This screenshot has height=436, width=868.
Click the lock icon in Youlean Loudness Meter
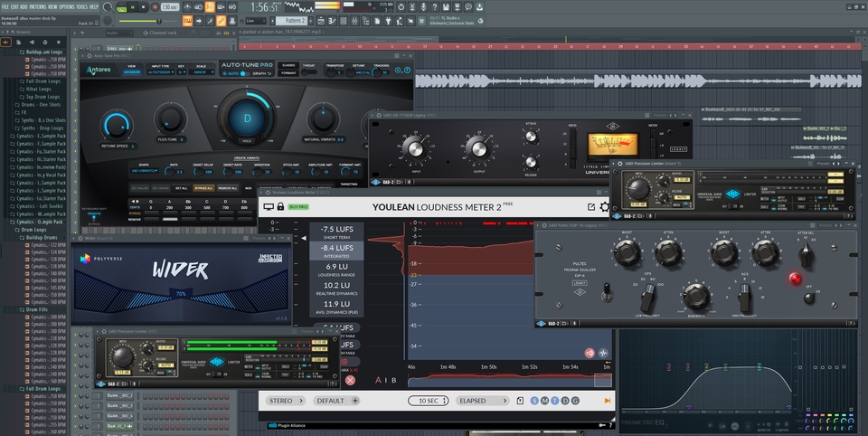point(280,206)
